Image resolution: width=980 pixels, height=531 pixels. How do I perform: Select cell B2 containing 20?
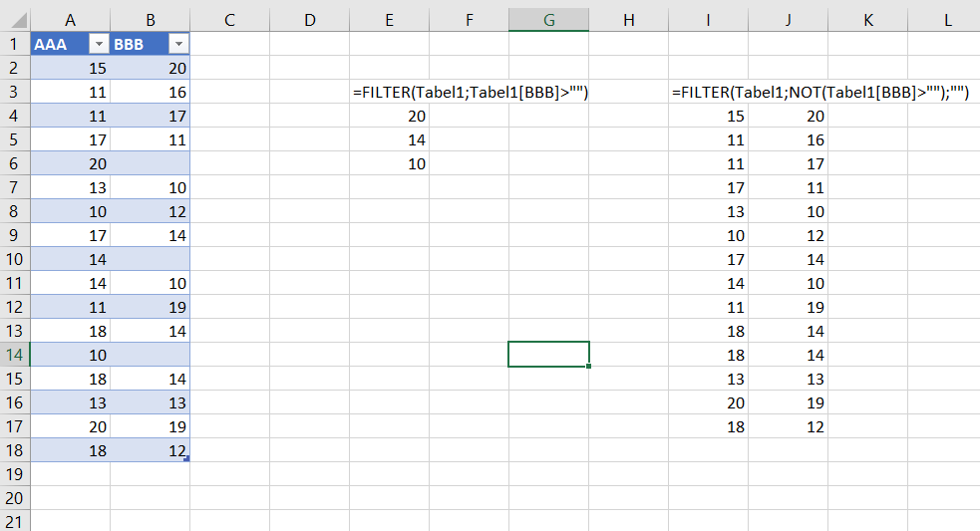pyautogui.click(x=150, y=68)
